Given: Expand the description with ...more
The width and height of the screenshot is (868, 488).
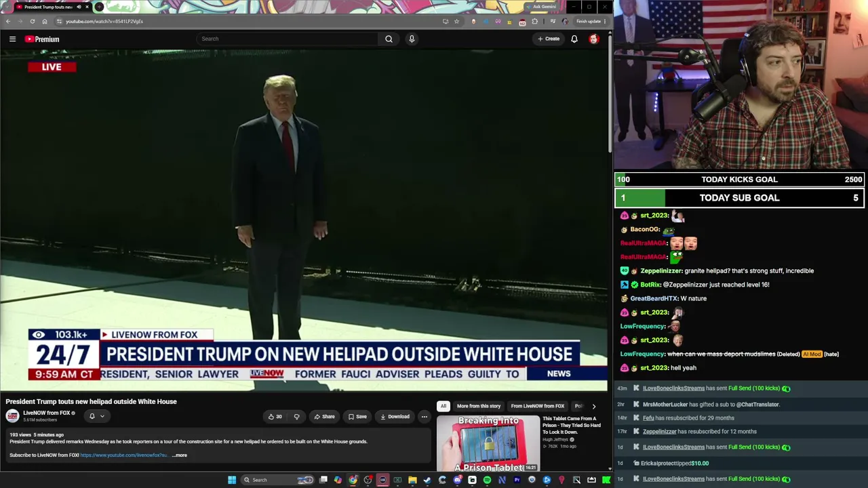Looking at the screenshot, I should [179, 455].
